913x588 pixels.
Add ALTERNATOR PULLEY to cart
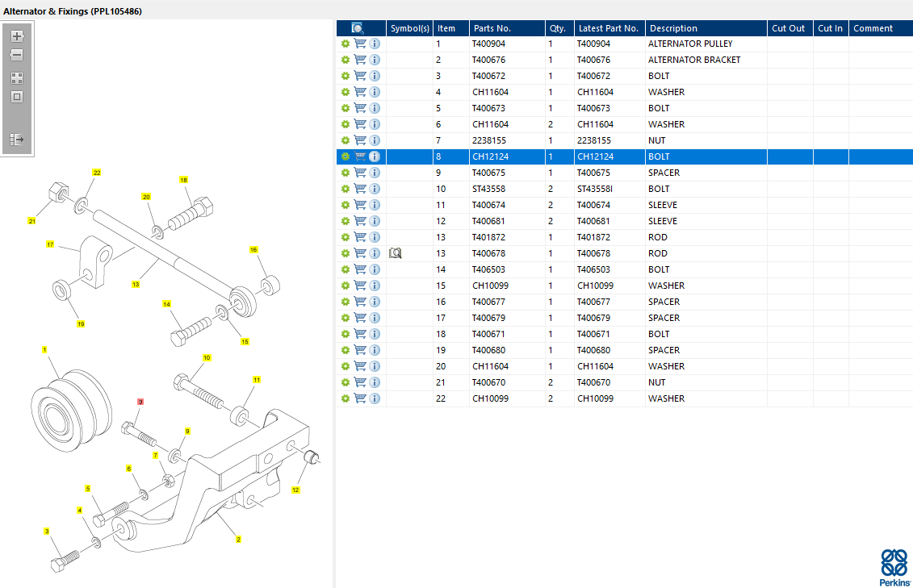click(x=360, y=44)
